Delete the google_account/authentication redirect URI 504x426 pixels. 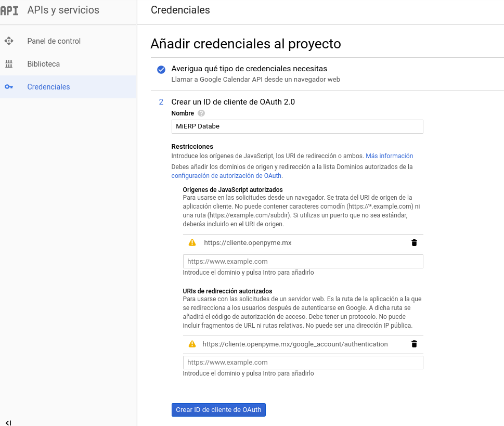click(414, 344)
